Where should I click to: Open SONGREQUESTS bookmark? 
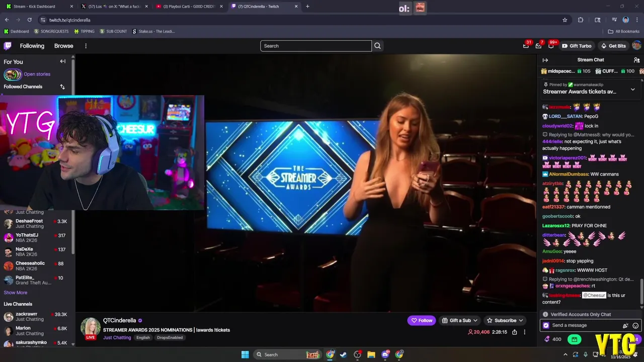[51, 31]
